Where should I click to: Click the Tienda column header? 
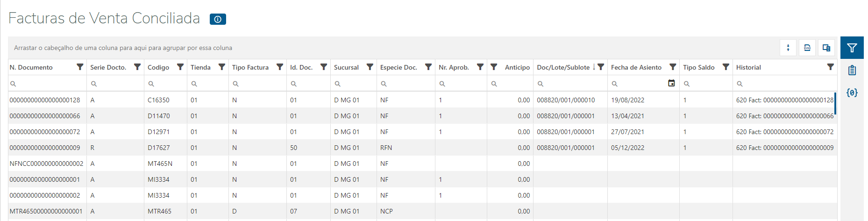(200, 67)
